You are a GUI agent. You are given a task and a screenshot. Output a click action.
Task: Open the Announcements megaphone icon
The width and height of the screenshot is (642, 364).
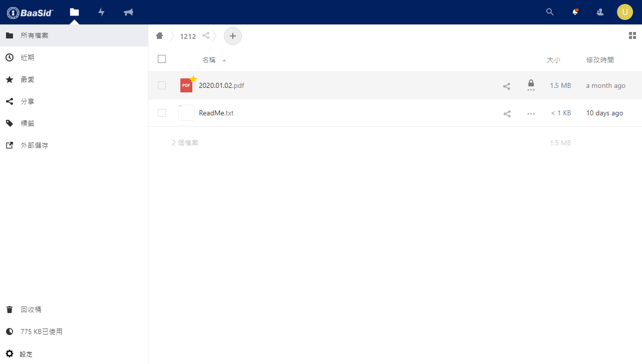click(128, 12)
